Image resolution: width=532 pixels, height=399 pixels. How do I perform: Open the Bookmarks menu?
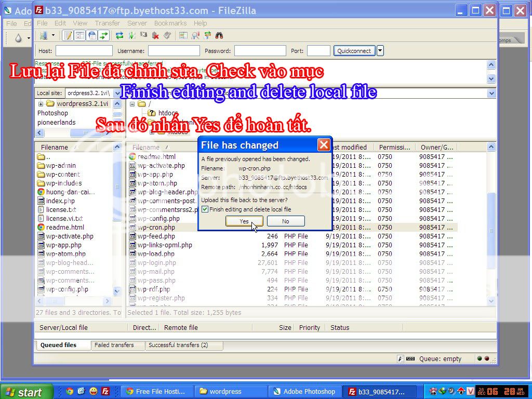pos(170,23)
